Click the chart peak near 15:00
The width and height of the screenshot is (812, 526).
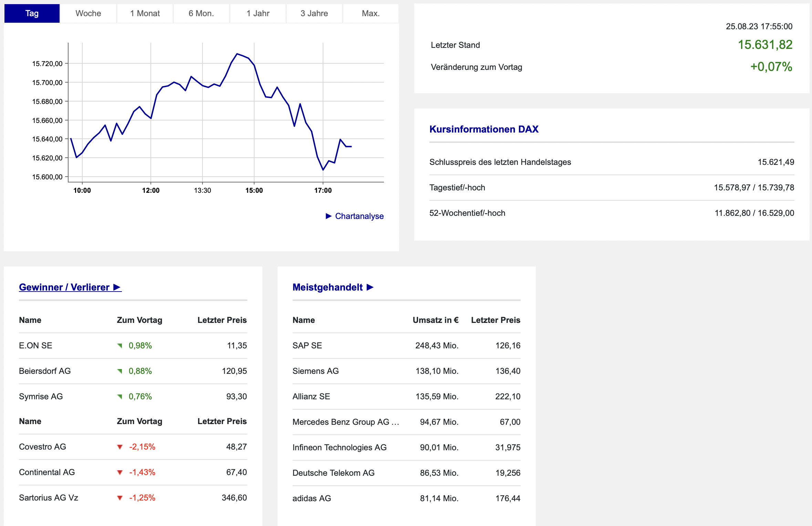coord(237,54)
